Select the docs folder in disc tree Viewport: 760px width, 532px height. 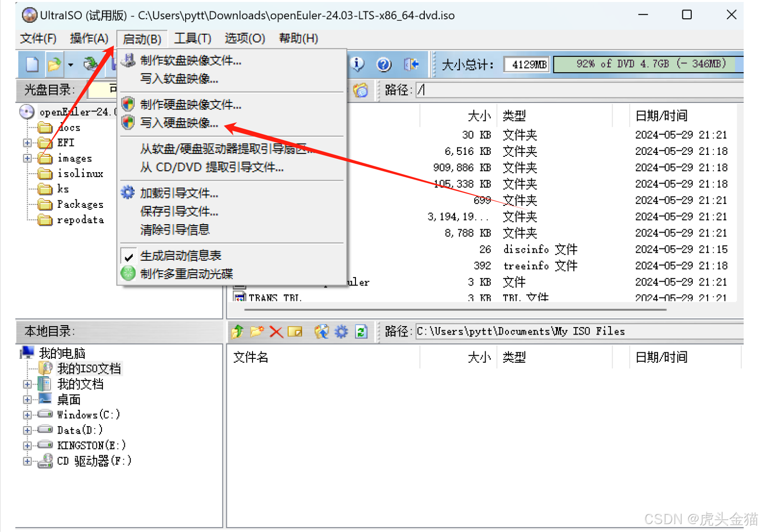(69, 128)
